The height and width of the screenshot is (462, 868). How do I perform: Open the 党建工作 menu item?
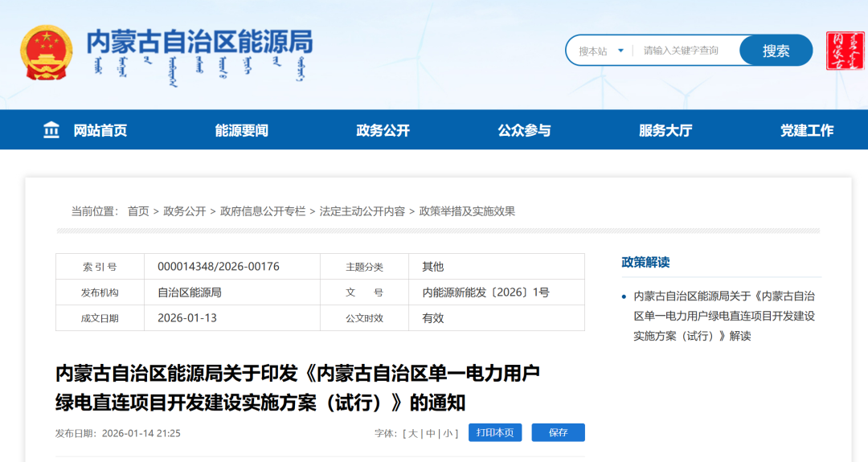[x=807, y=130]
